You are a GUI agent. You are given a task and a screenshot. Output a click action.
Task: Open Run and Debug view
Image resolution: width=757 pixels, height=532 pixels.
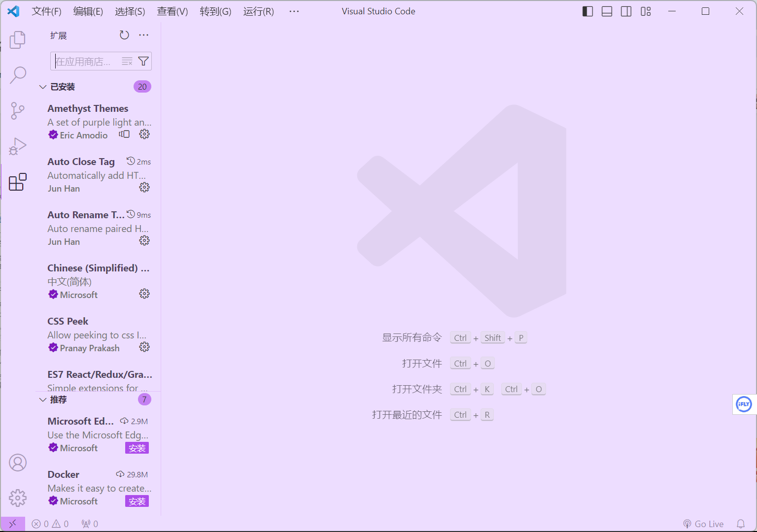point(18,146)
